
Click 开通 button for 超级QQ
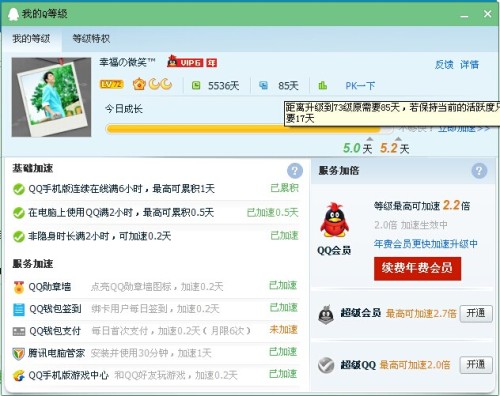click(x=476, y=365)
